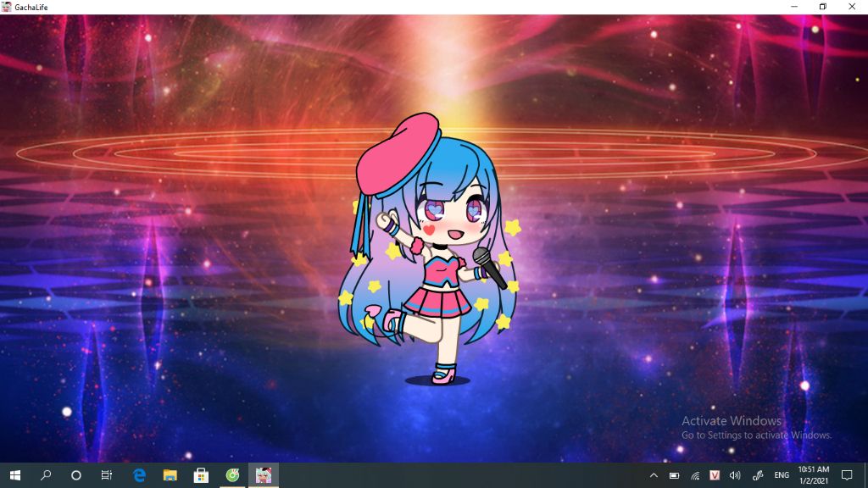Open the Windows Start menu
The image size is (868, 488).
click(x=15, y=475)
